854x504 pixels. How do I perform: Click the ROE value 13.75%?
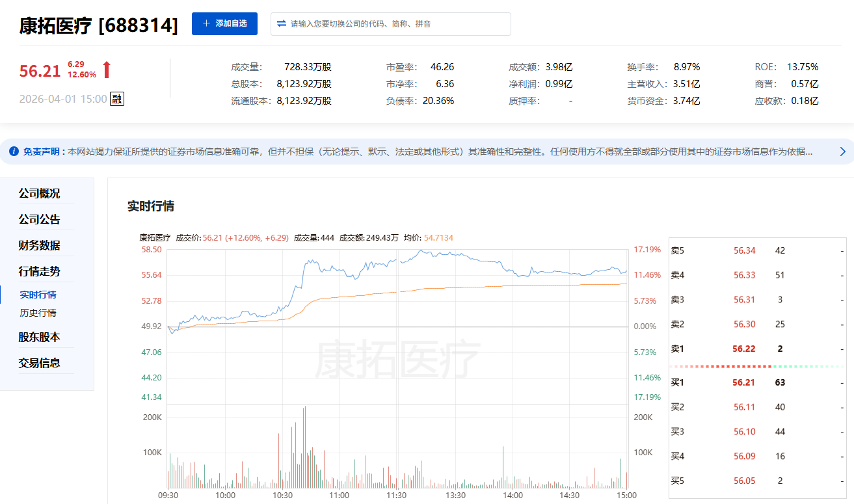pos(803,67)
